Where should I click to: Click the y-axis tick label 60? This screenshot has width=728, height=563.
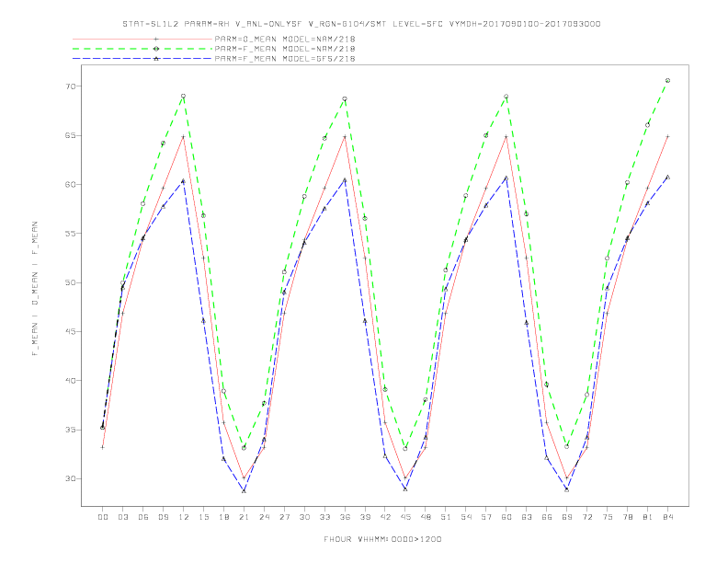tap(71, 184)
